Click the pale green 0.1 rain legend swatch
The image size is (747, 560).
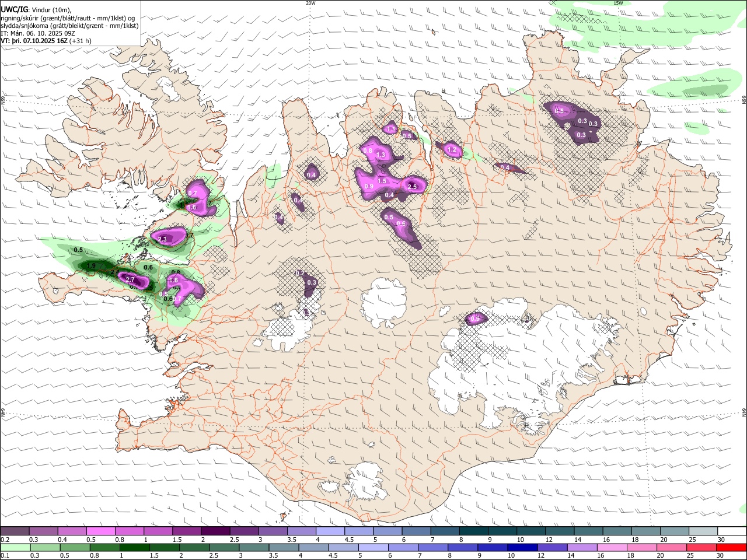point(15,547)
